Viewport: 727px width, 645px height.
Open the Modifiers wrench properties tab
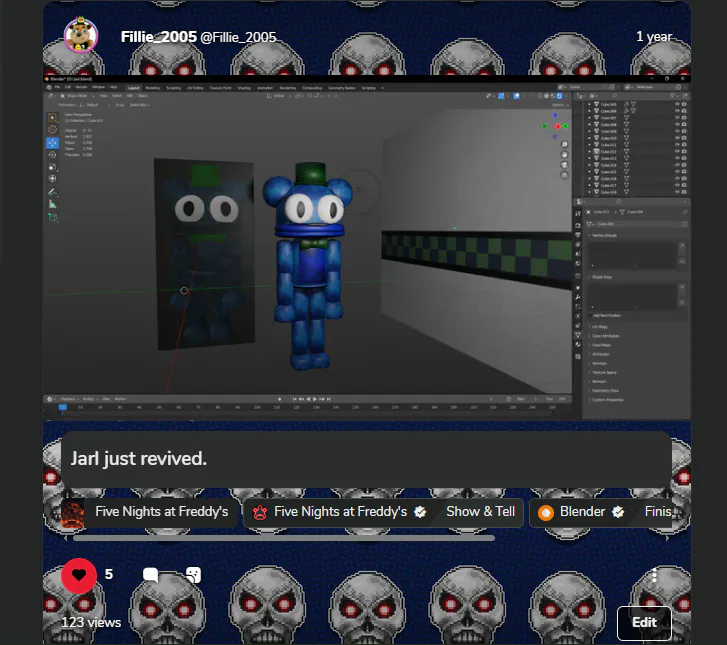tap(578, 297)
